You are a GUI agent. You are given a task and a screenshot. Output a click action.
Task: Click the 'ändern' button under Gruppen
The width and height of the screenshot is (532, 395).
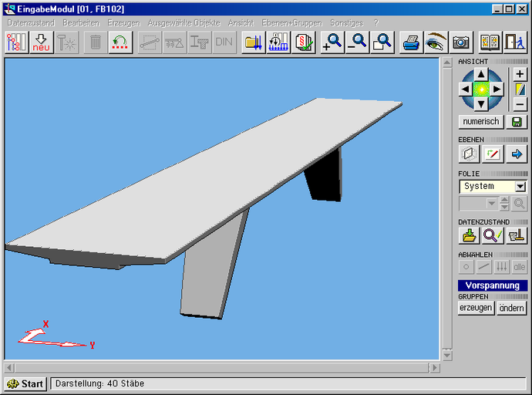coord(511,308)
